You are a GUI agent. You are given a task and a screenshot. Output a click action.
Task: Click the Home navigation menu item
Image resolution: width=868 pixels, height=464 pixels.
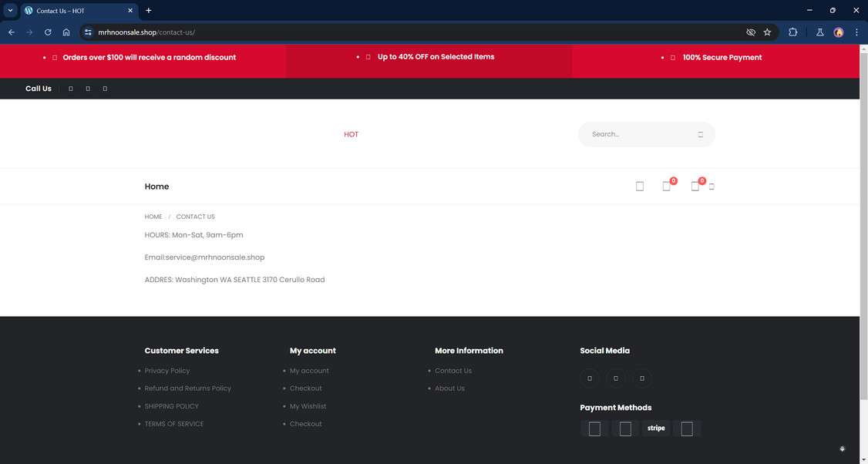(x=156, y=186)
